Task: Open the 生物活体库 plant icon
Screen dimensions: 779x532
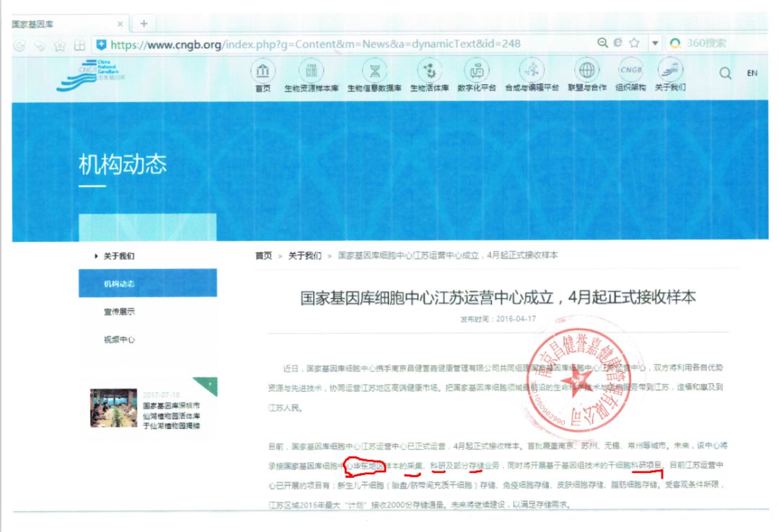Action: pos(428,71)
